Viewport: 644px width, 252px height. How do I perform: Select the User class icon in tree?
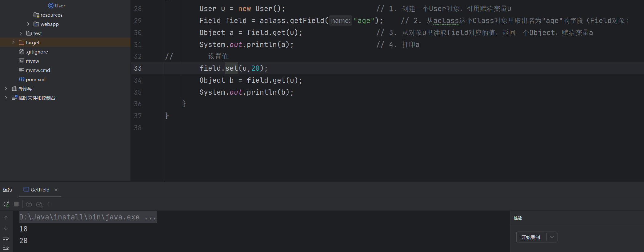tap(51, 6)
